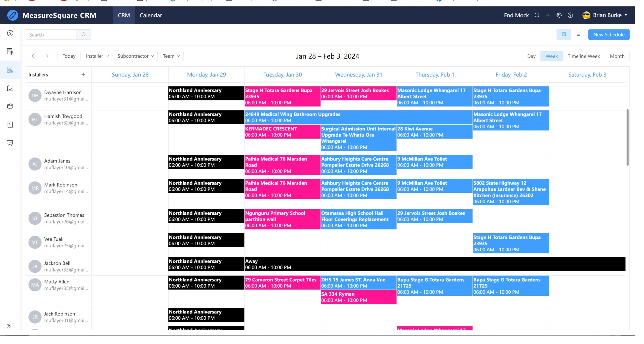The image size is (644, 344).
Task: Open the Subcontractor filter dropdown
Action: [x=136, y=56]
